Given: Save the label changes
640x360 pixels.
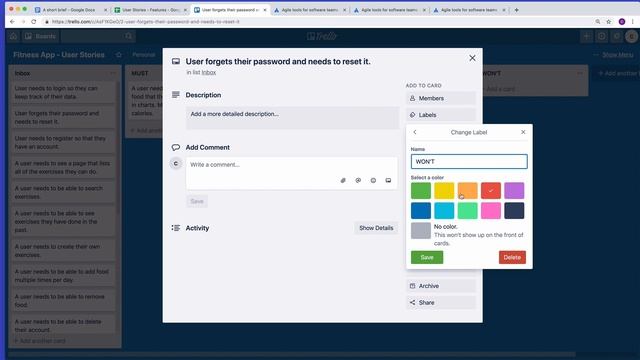Looking at the screenshot, I should tap(427, 257).
